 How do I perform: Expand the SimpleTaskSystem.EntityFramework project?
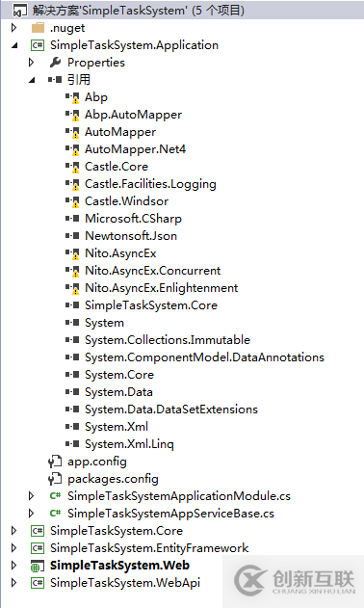click(13, 548)
